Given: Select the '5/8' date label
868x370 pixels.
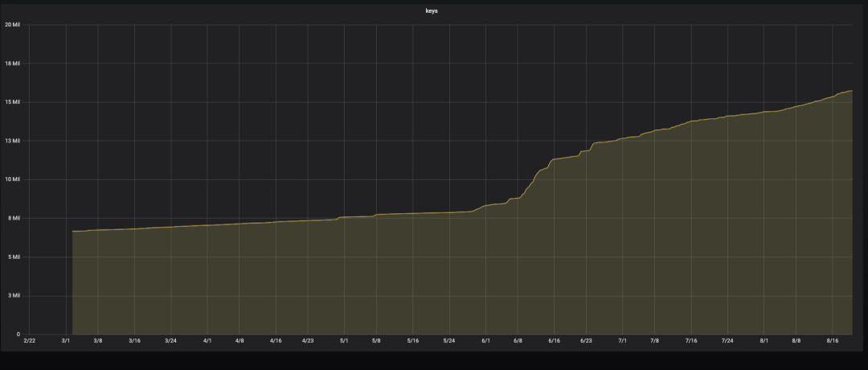Looking at the screenshot, I should click(376, 341).
